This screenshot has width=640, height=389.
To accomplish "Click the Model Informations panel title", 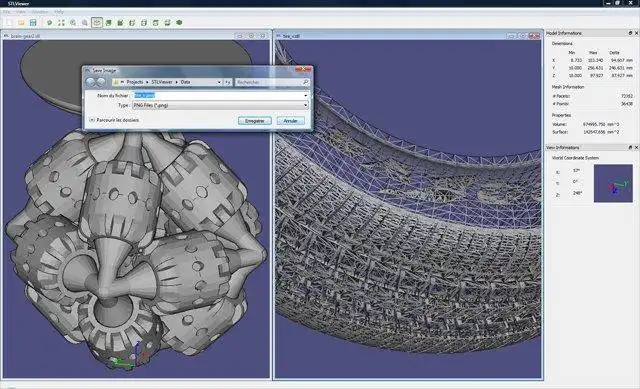I will 564,33.
